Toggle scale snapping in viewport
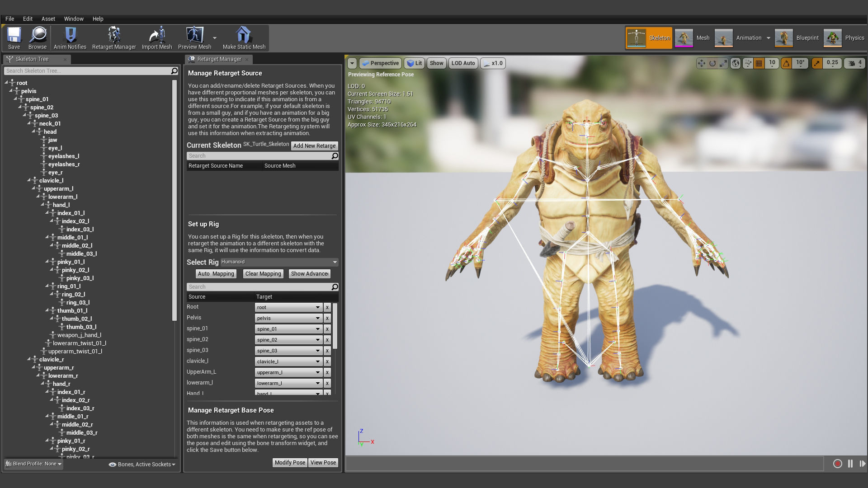Screen dimensions: 868x488 click(817, 63)
